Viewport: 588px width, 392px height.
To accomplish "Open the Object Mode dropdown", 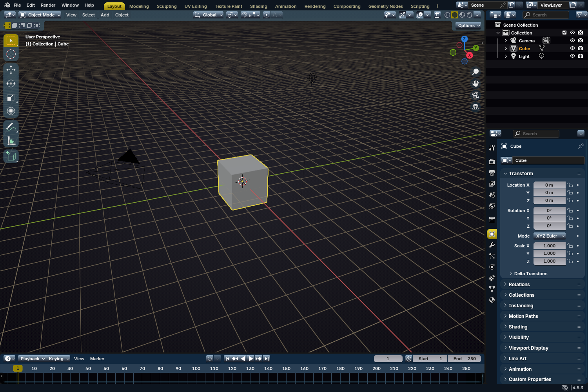I will pos(40,15).
